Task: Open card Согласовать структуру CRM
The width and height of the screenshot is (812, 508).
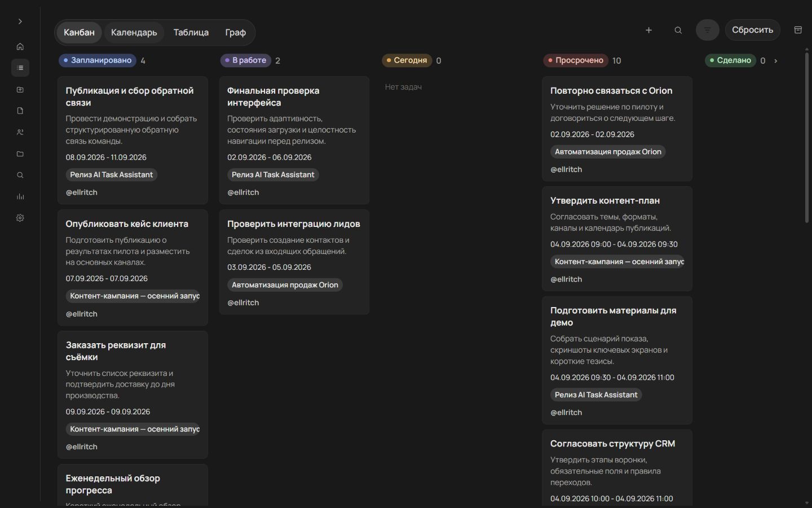Action: pos(617,468)
